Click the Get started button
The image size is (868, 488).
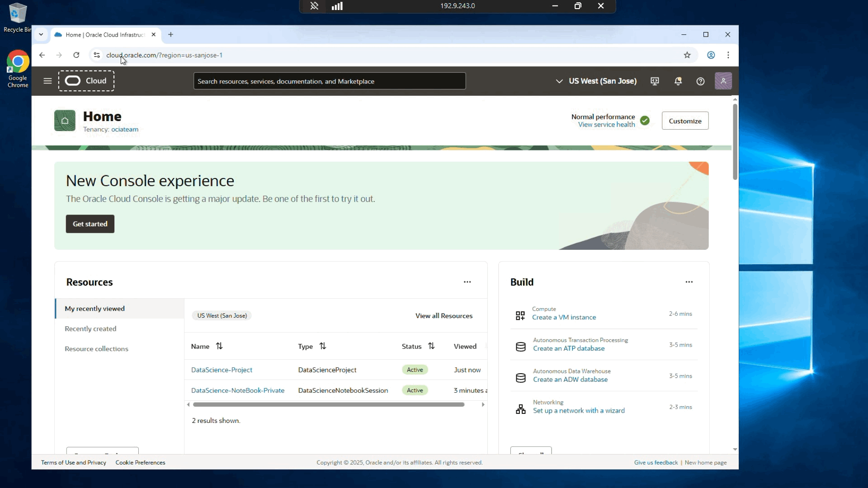tap(90, 224)
